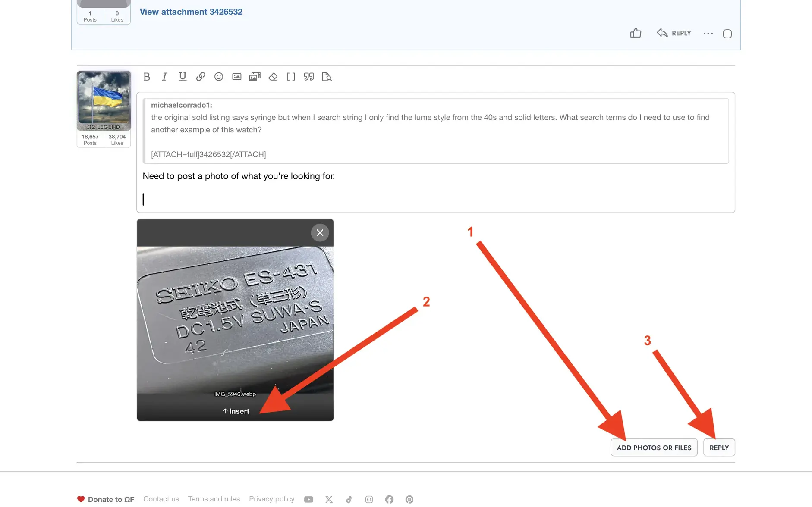Visit the X (Twitter) page via footer icon
The image size is (812, 507).
(x=329, y=499)
